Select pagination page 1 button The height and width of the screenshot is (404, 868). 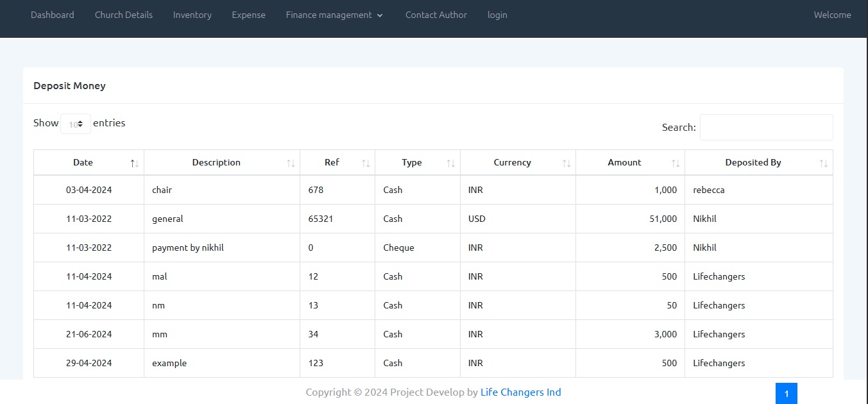click(x=786, y=394)
